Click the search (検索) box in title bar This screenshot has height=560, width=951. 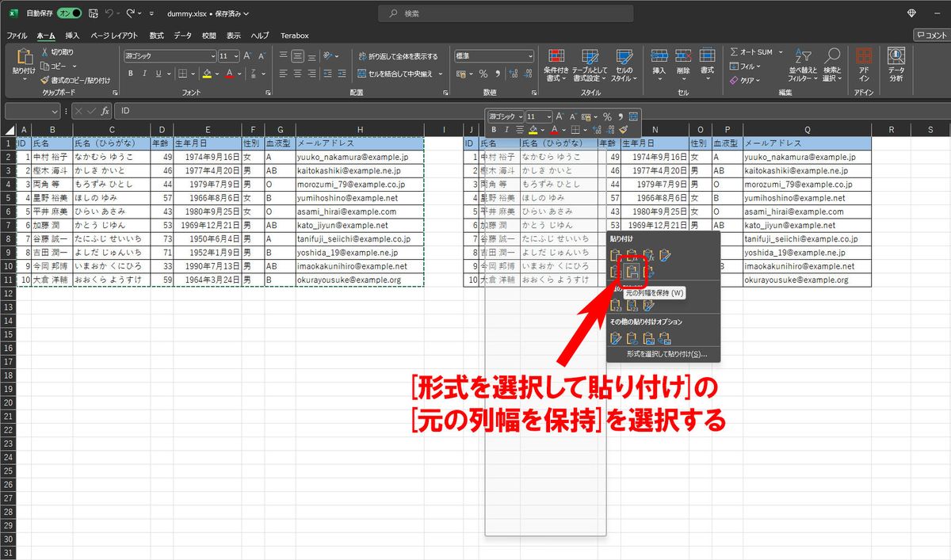tap(506, 13)
